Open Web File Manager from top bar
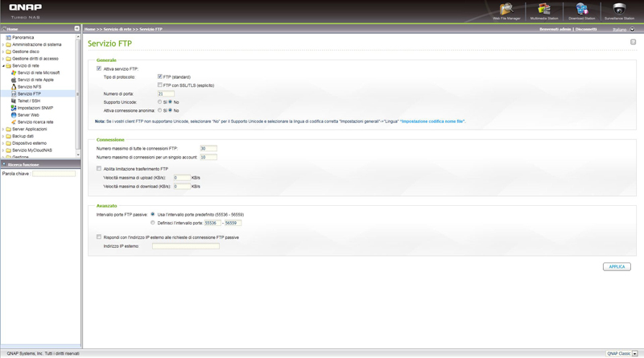The width and height of the screenshot is (644, 358). [x=506, y=10]
